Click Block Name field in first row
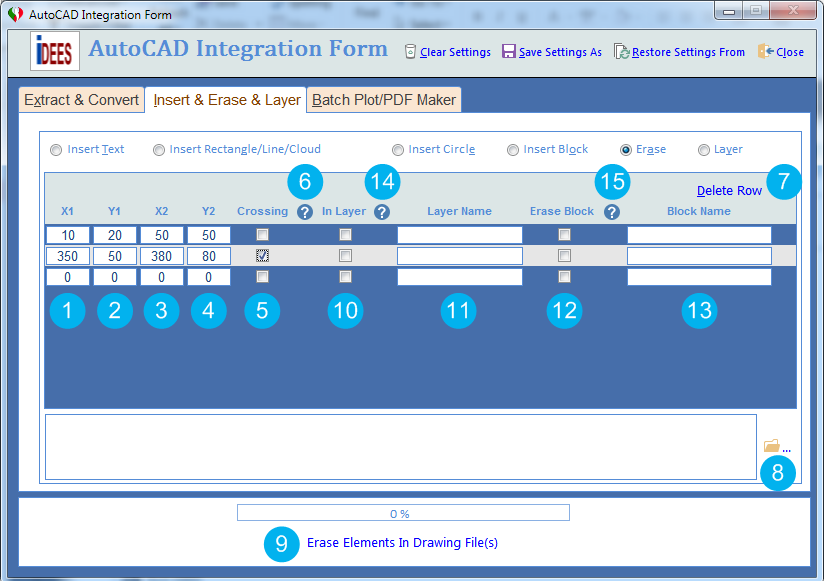Screen dimensions: 824x581 (699, 235)
